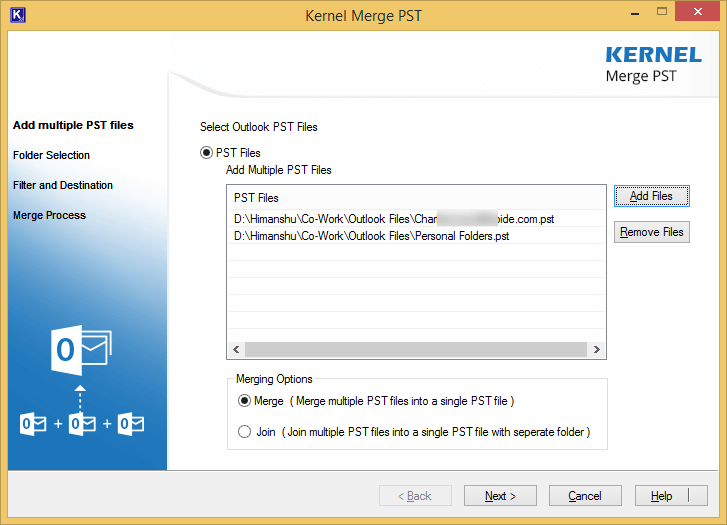Image resolution: width=727 pixels, height=525 pixels.
Task: Click the Add Files button
Action: click(x=651, y=196)
